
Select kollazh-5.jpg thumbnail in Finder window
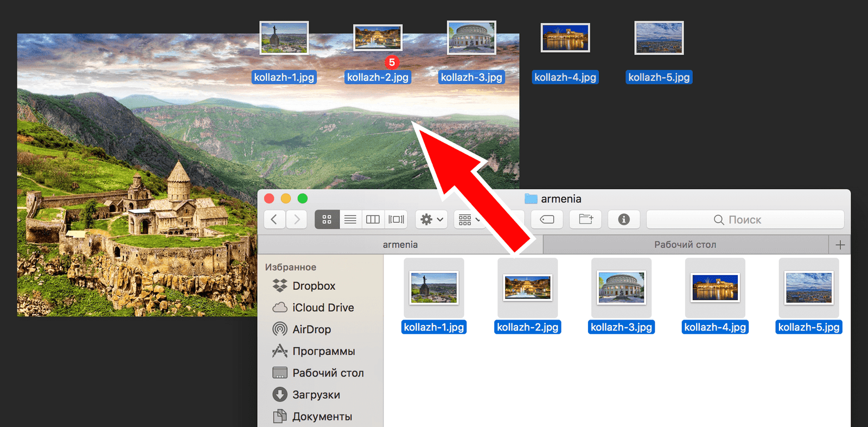coord(809,288)
